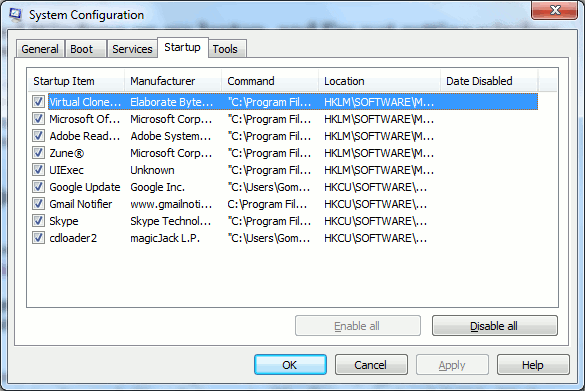Click the Unknown manufacturer cell
This screenshot has height=391, width=585.
152,170
